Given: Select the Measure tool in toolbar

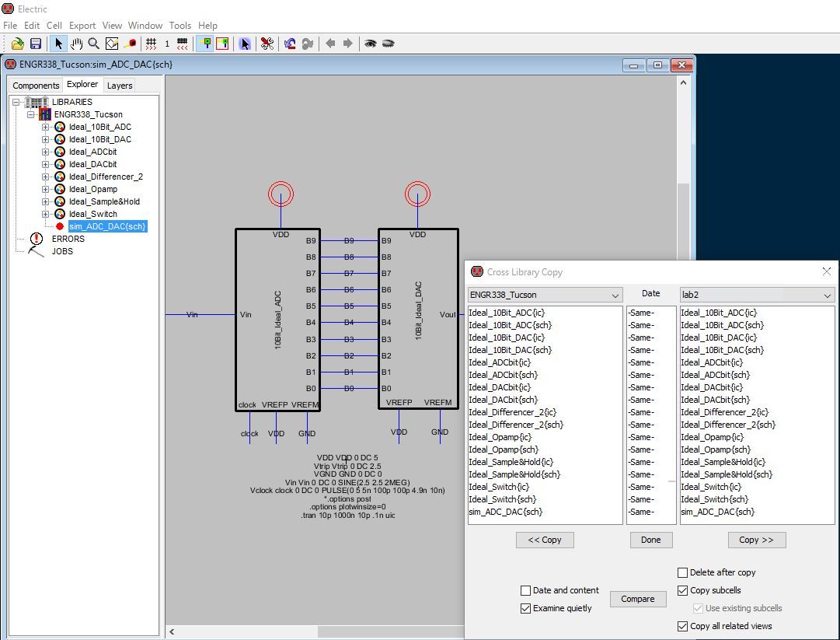Looking at the screenshot, I should [130, 44].
